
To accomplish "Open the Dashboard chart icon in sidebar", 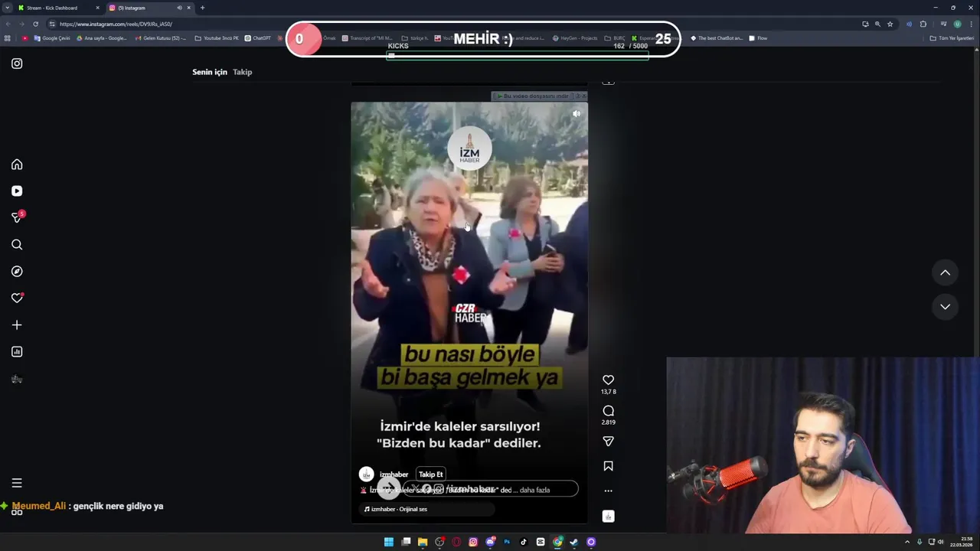I will pyautogui.click(x=17, y=352).
